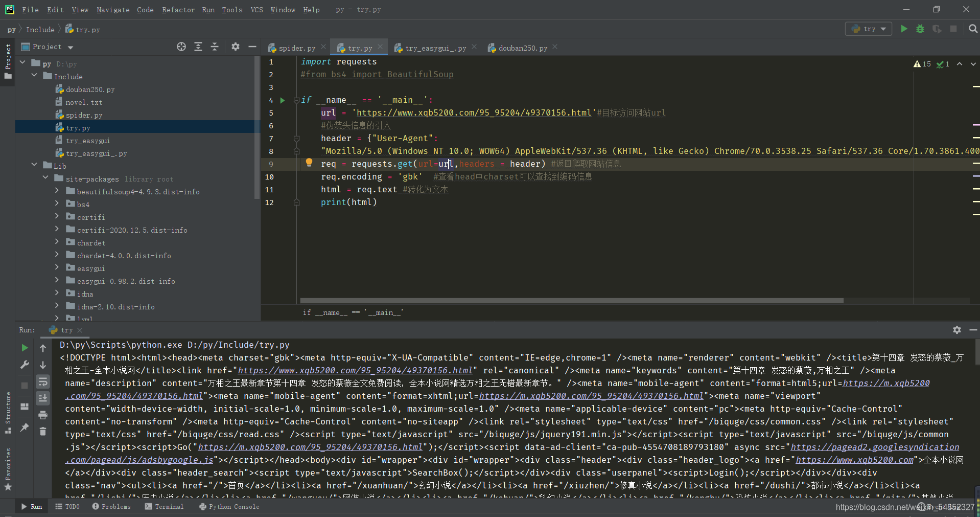Open the VCS menu
980x517 pixels.
click(x=256, y=10)
